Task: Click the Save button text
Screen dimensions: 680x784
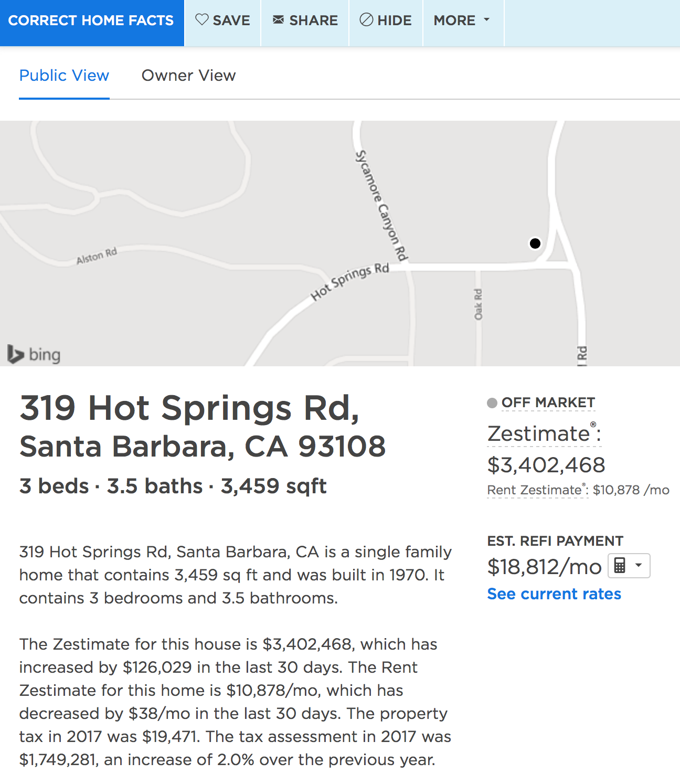Action: point(231,20)
